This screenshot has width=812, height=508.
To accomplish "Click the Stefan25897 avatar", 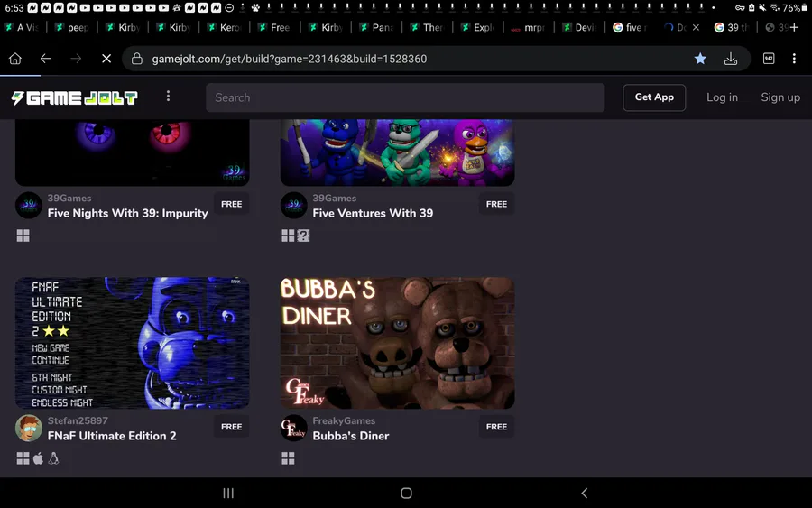I will (x=29, y=429).
